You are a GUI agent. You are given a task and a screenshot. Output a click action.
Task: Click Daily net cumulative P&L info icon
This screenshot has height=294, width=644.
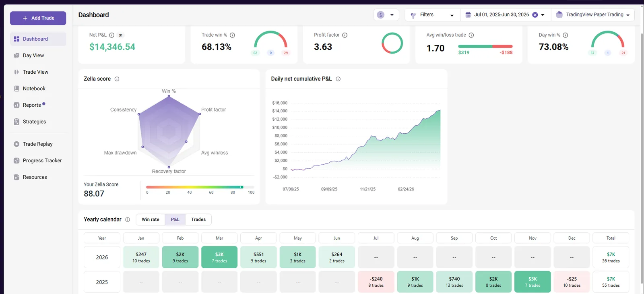[338, 79]
